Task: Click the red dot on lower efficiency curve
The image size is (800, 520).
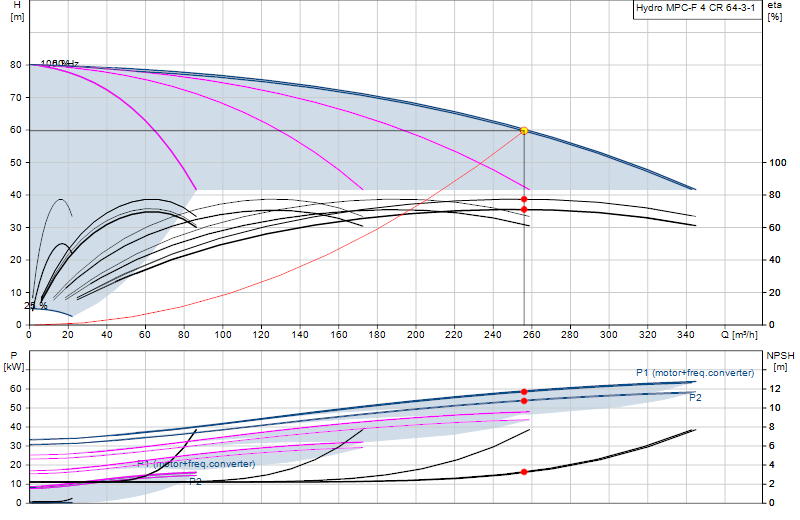Action: (524, 210)
